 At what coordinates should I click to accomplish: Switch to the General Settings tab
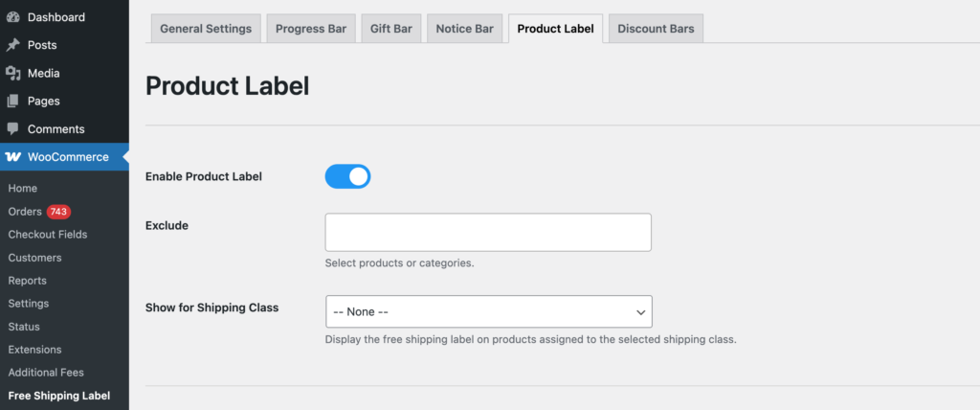(x=206, y=29)
